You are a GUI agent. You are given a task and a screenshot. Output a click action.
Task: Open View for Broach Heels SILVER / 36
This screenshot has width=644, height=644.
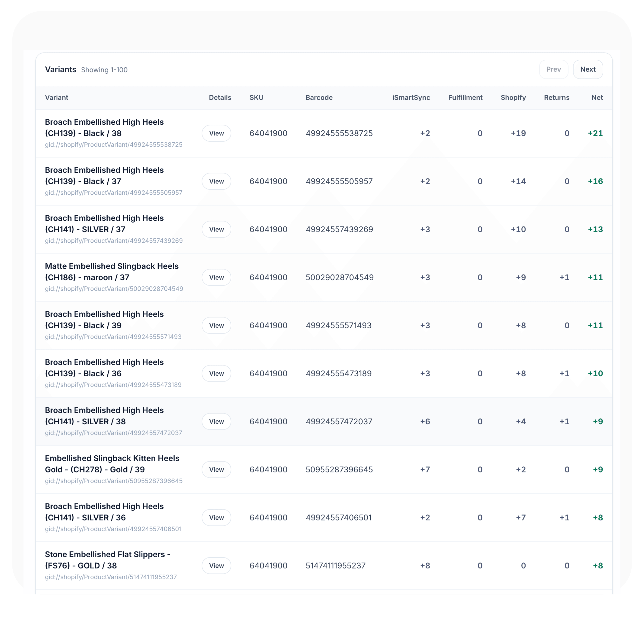pyautogui.click(x=216, y=517)
